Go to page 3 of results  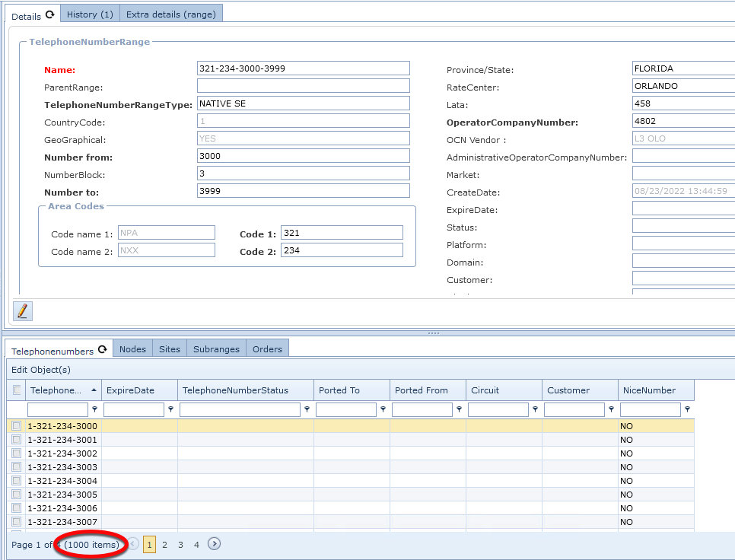180,545
